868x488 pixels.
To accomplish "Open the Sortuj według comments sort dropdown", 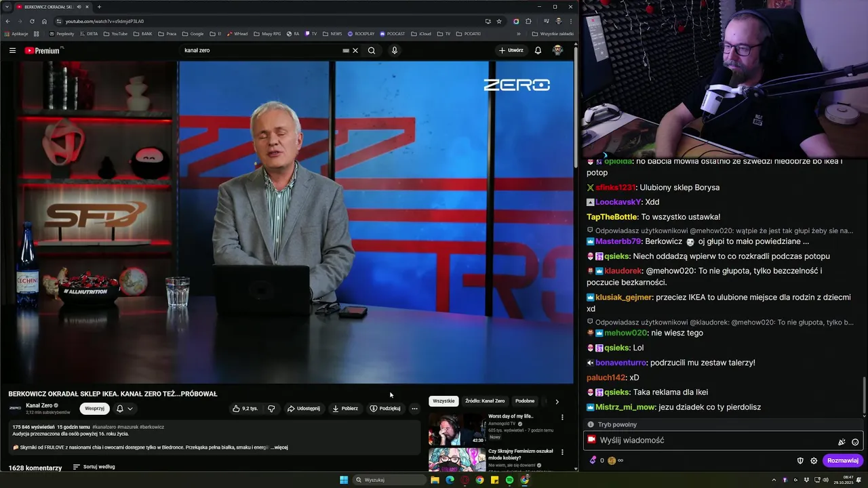I will (x=94, y=467).
